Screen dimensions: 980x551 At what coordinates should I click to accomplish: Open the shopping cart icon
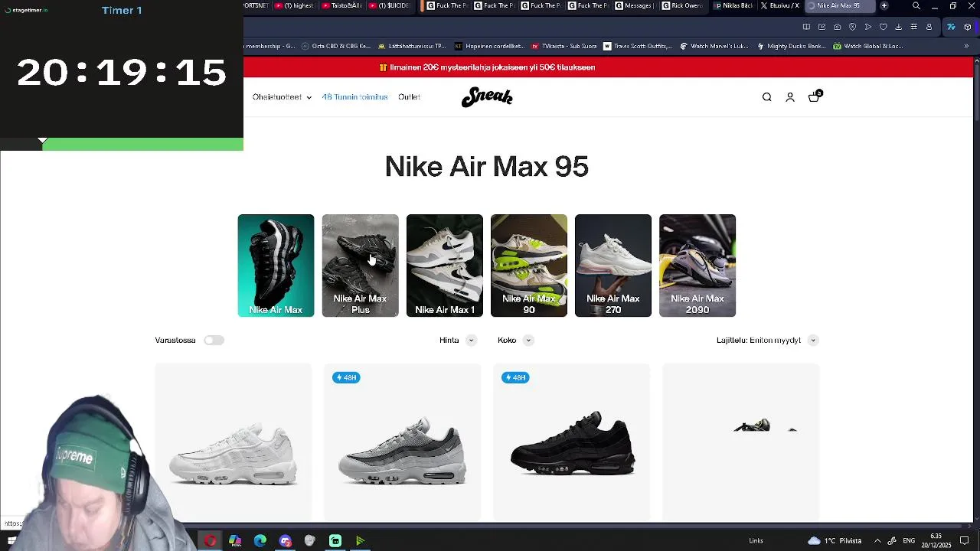click(x=814, y=96)
